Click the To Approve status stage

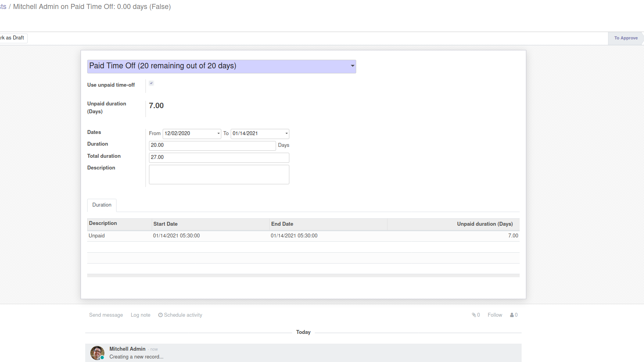[626, 38]
